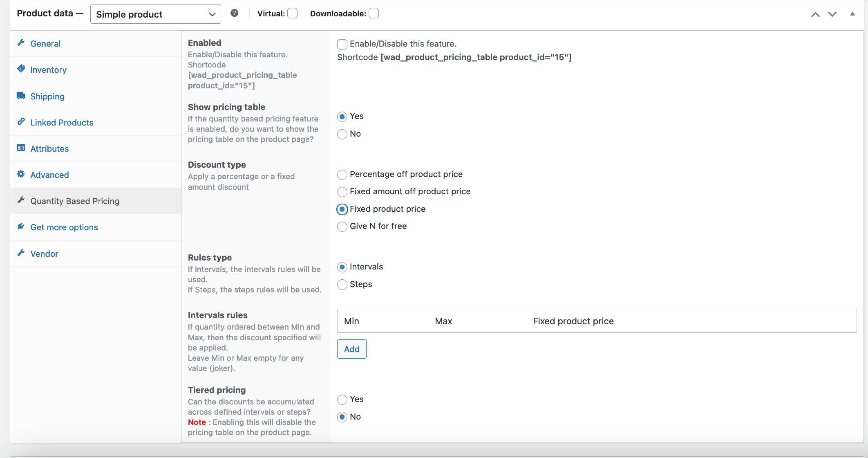Tick the Virtual checkbox
Image resolution: width=868 pixels, height=458 pixels.
[x=293, y=13]
